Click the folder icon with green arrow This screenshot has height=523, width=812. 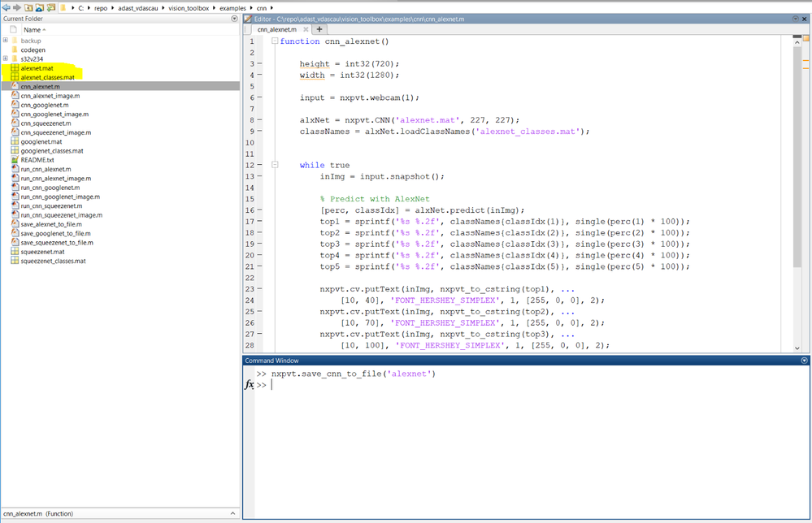[50, 8]
